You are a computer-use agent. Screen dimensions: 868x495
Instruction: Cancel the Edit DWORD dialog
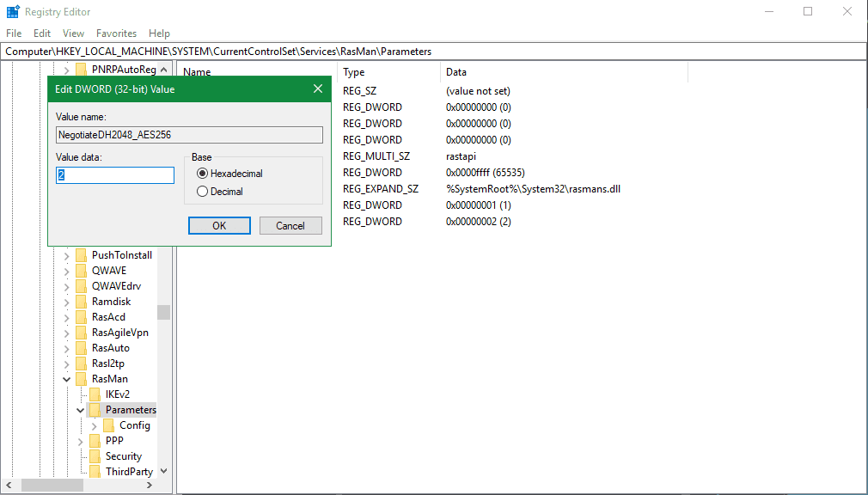290,226
